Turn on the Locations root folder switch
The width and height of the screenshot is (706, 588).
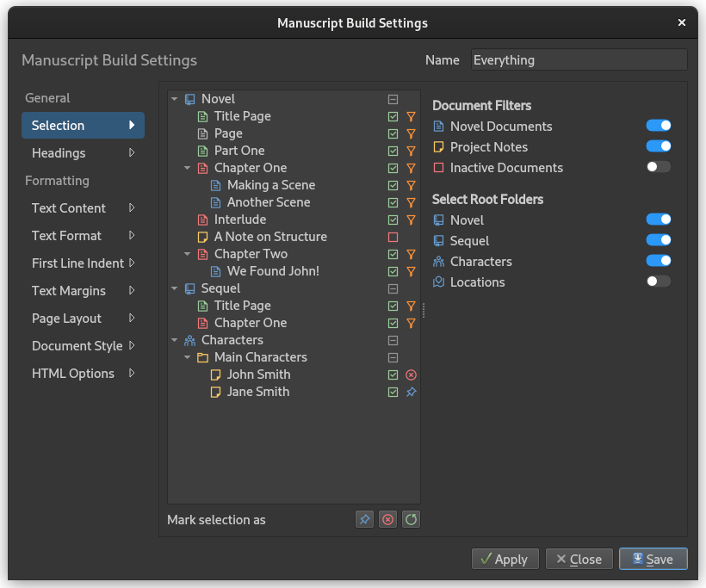(659, 282)
